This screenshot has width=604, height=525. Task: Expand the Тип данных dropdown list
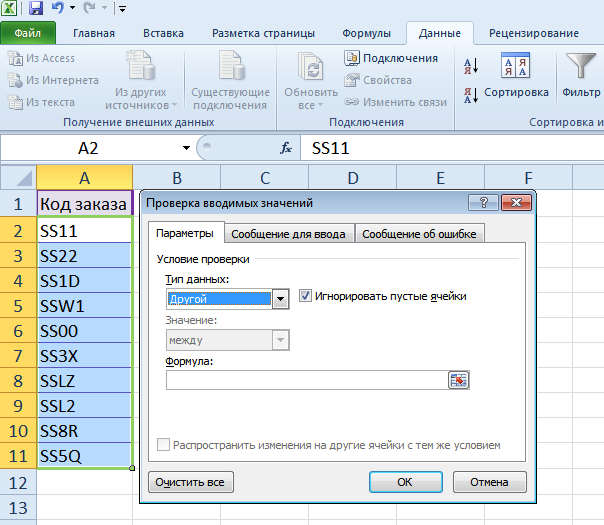[280, 298]
